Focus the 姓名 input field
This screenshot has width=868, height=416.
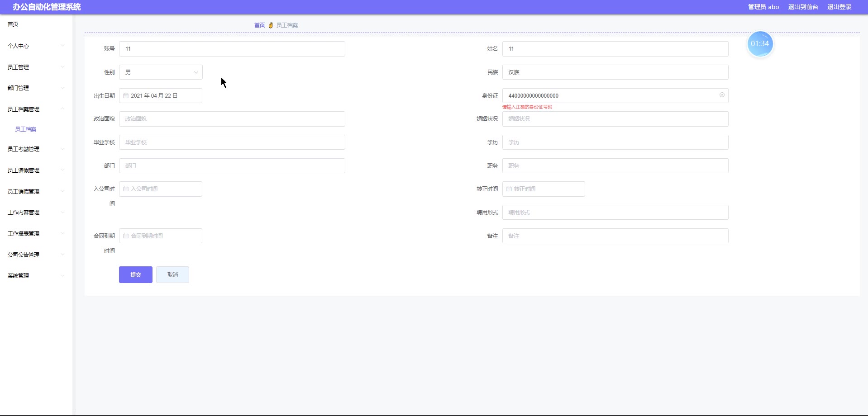point(615,49)
